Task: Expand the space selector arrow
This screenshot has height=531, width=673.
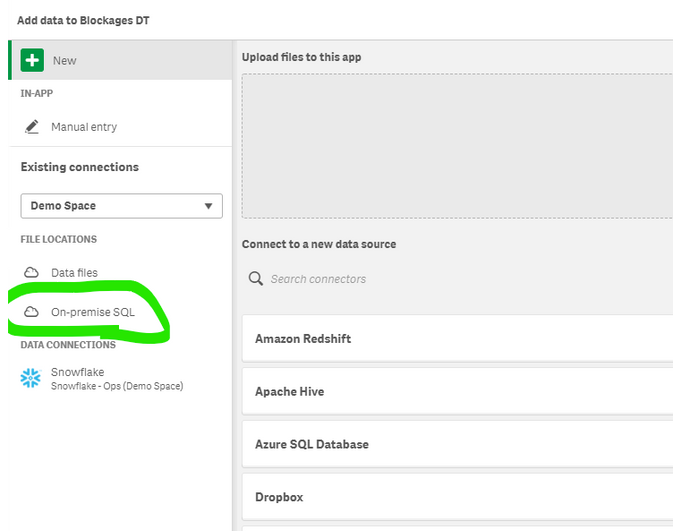Action: click(209, 206)
